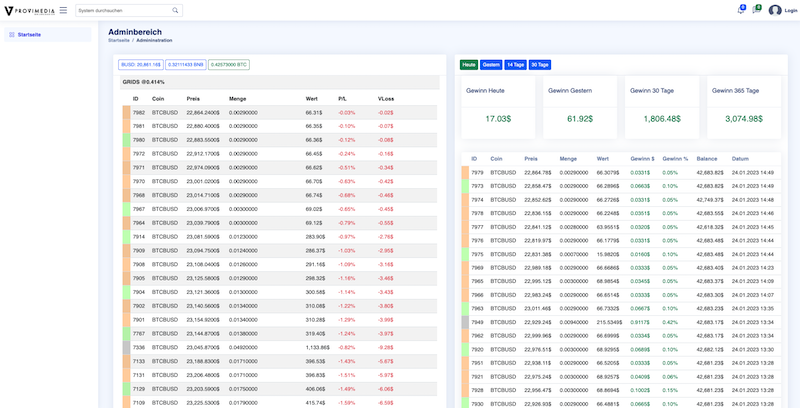The width and height of the screenshot is (800, 408).
Task: Click the search magnifier icon
Action: [176, 10]
